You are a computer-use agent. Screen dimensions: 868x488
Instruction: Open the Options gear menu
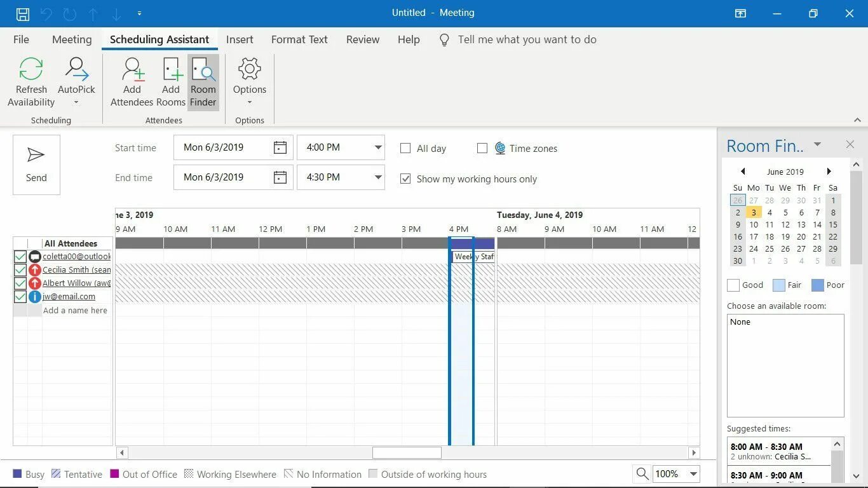click(x=249, y=81)
